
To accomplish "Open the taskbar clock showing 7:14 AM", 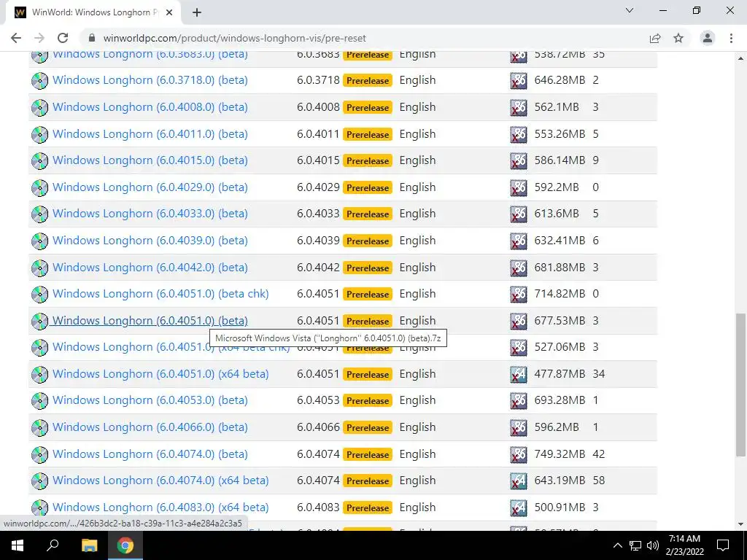I will [x=684, y=545].
